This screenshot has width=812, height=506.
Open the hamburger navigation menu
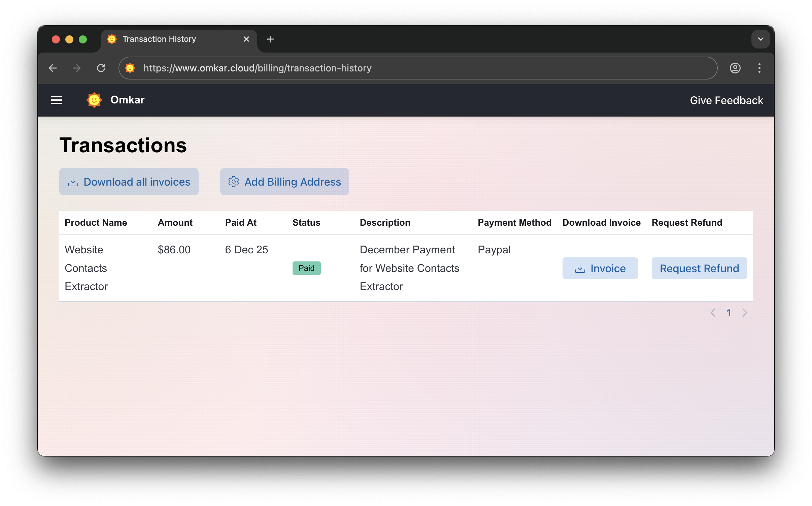pos(56,100)
